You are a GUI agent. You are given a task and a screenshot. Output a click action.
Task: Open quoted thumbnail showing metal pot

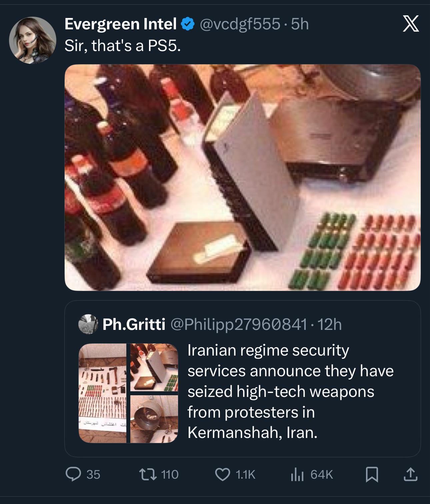154,419
